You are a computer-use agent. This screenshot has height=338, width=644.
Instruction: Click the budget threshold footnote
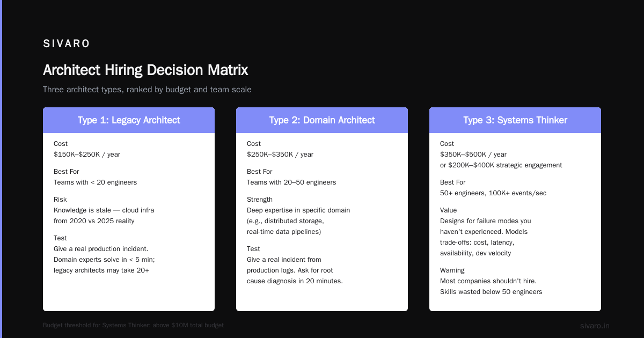(x=133, y=325)
